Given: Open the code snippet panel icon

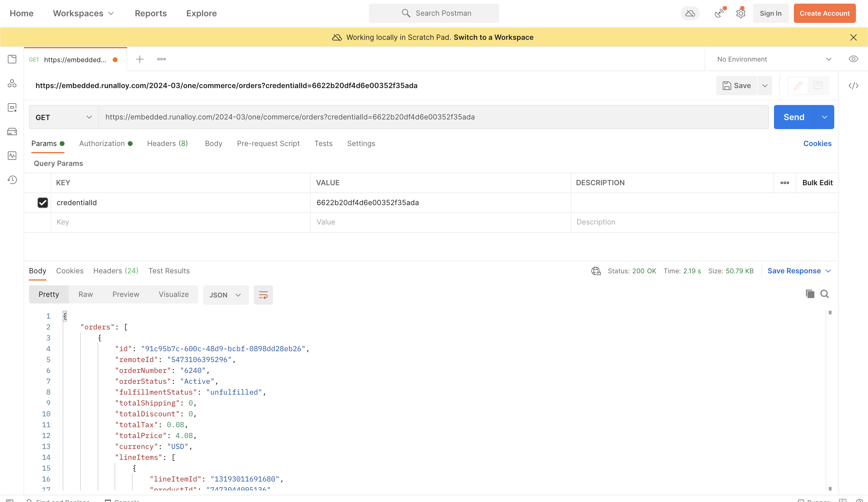Looking at the screenshot, I should tap(853, 85).
